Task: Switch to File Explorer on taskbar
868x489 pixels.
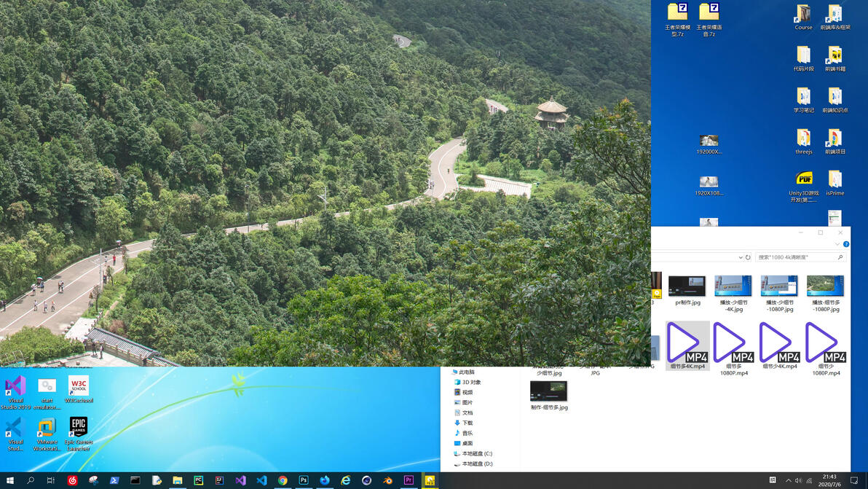Action: (x=177, y=480)
